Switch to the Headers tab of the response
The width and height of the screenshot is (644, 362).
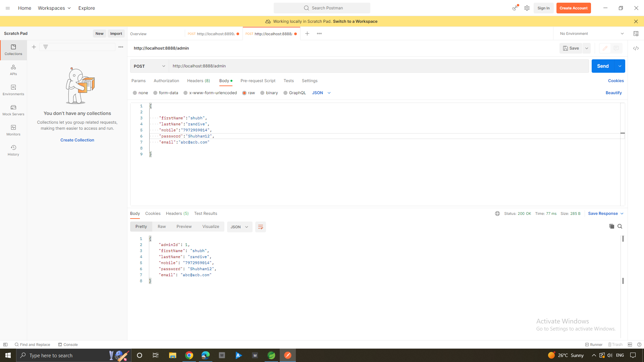177,213
